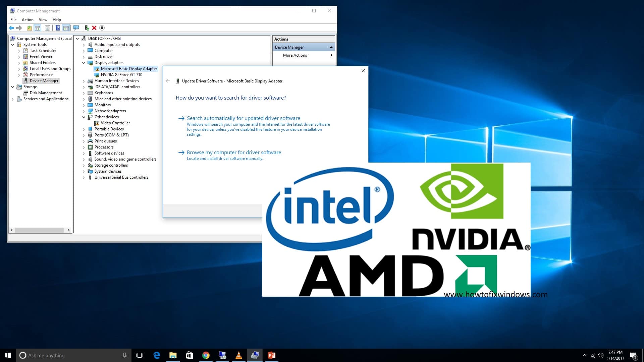Click the red X Uninstall device icon
This screenshot has width=644, height=362.
point(94,28)
